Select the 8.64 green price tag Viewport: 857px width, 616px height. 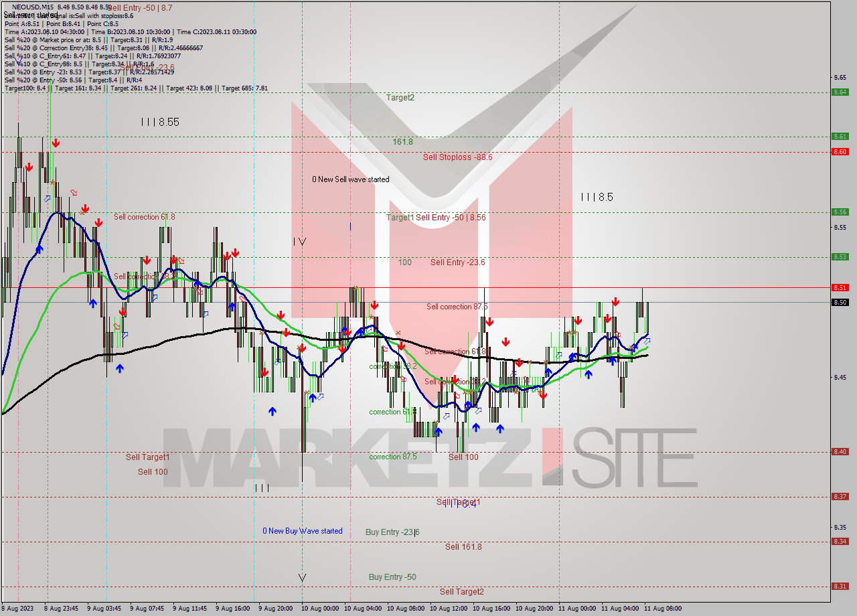click(840, 92)
